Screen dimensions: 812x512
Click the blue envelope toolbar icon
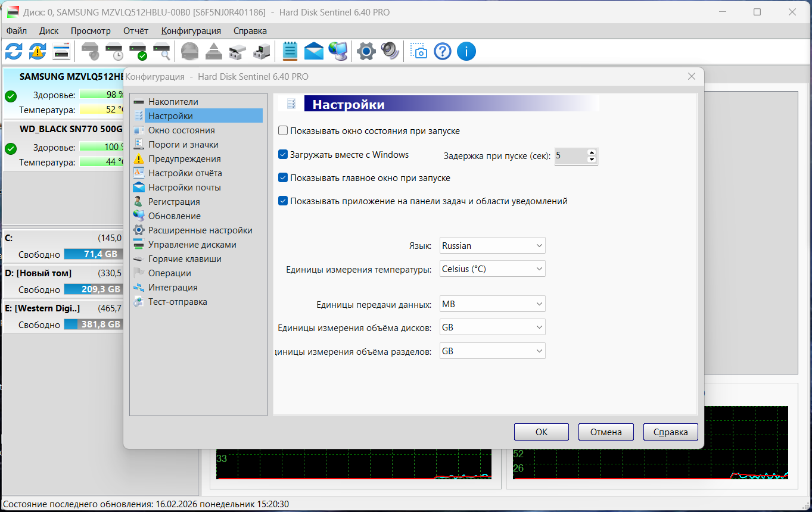[x=314, y=52]
